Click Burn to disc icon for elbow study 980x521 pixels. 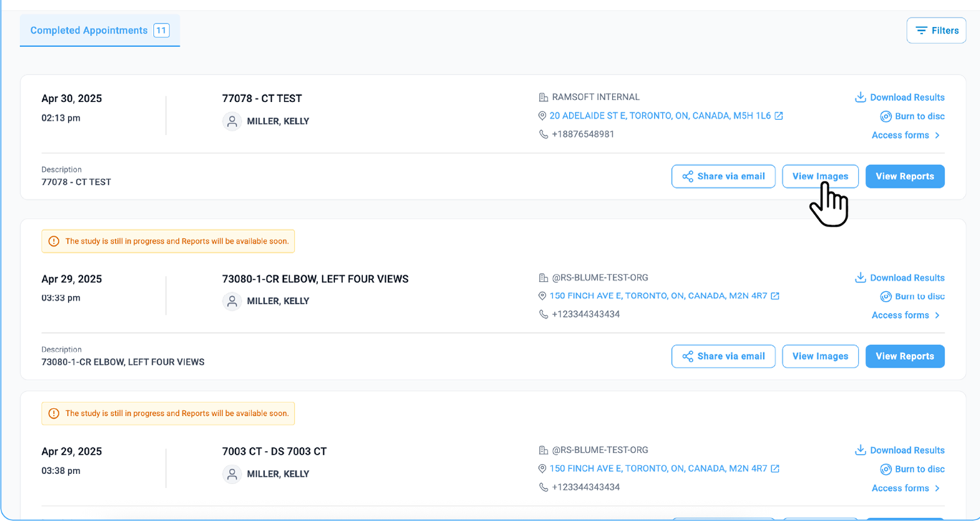886,297
